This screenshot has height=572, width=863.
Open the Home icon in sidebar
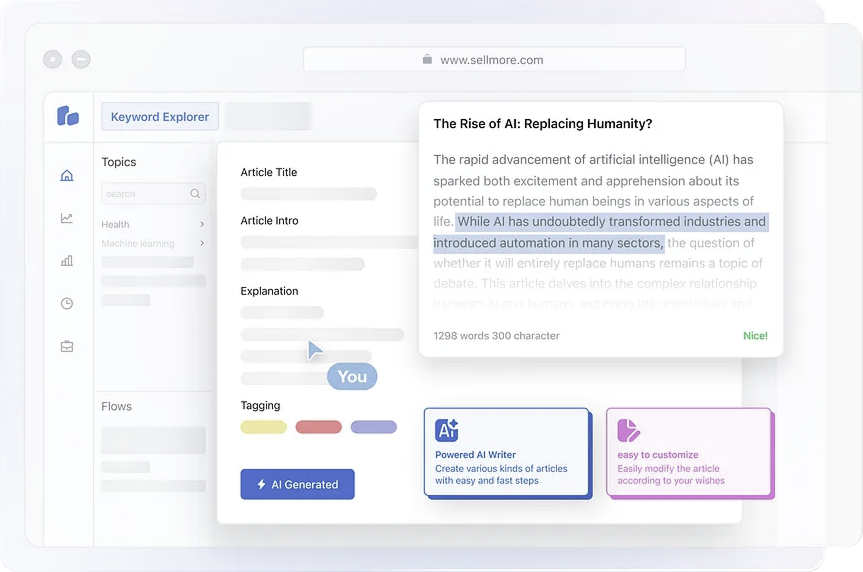pyautogui.click(x=67, y=176)
